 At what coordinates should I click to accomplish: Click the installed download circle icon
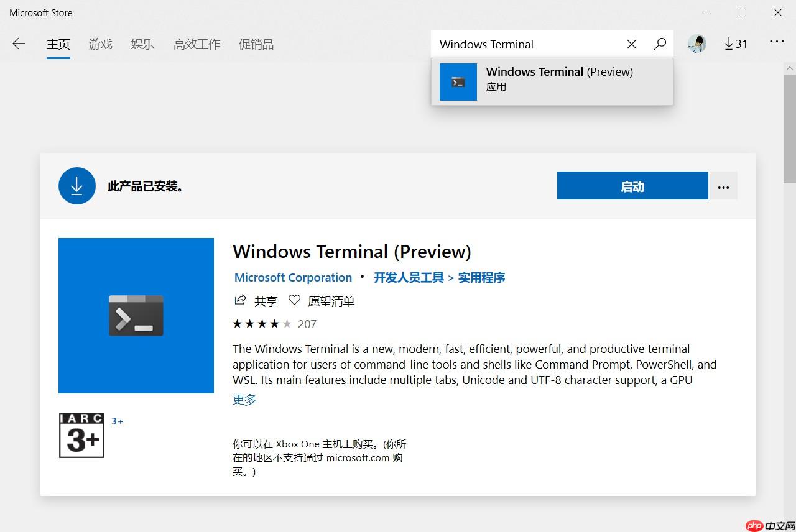coord(77,186)
